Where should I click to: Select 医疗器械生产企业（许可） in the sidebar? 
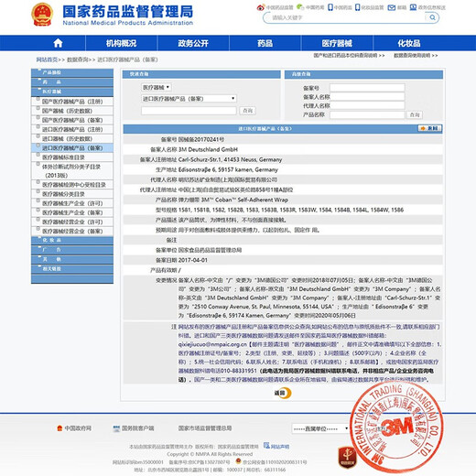72,203
